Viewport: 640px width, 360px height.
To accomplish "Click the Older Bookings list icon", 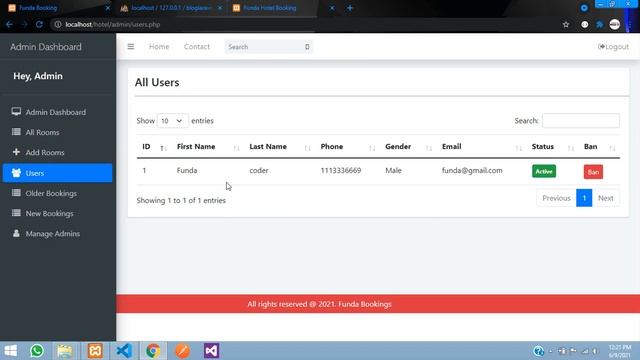I will pyautogui.click(x=16, y=193).
